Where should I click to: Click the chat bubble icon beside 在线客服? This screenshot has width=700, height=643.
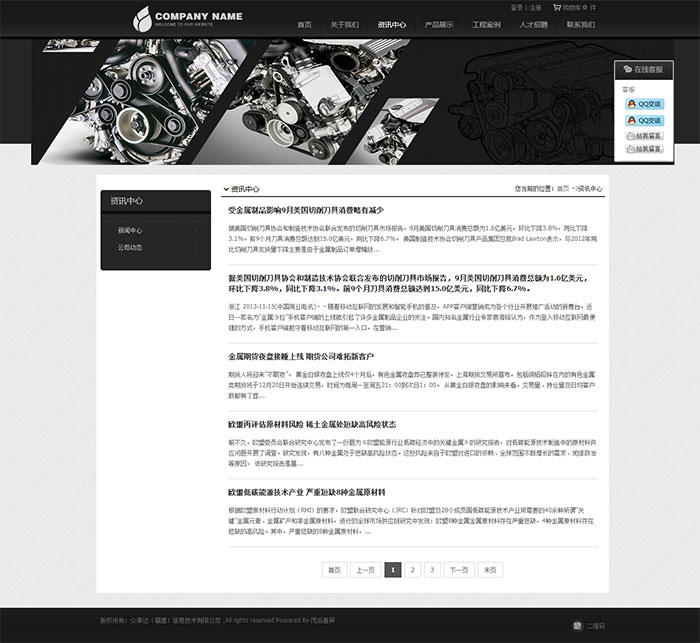coord(627,69)
